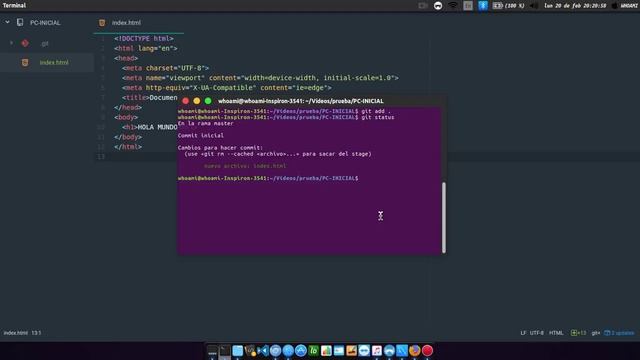Open the green 'lo' app icon in dock
640x360 pixels.
(313, 351)
